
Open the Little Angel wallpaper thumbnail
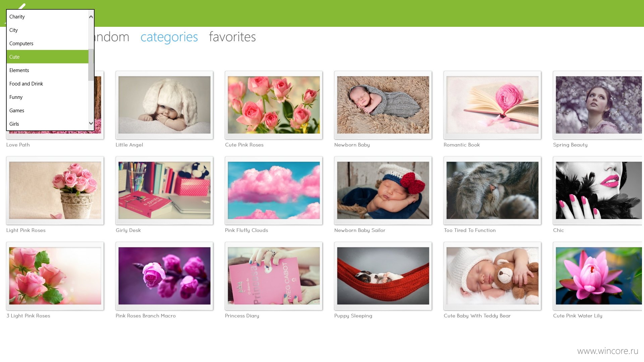tap(164, 105)
